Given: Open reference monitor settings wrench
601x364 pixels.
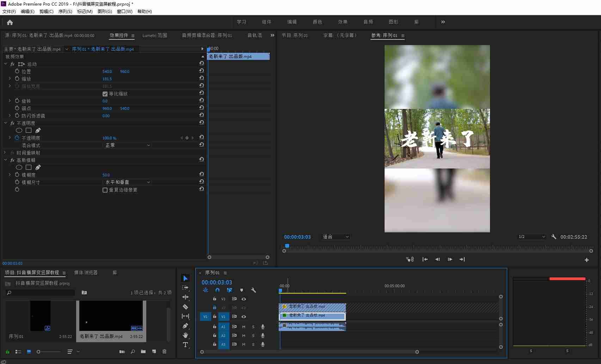Looking at the screenshot, I should (554, 237).
